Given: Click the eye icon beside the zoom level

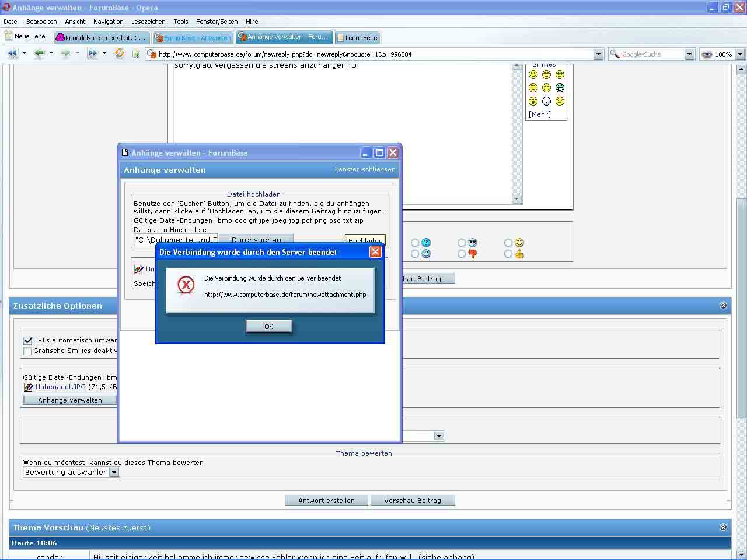Looking at the screenshot, I should tap(707, 54).
